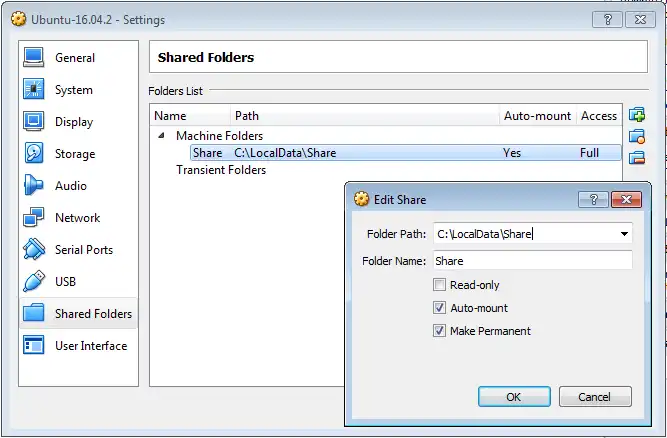Click the Network computers icon

(34, 217)
